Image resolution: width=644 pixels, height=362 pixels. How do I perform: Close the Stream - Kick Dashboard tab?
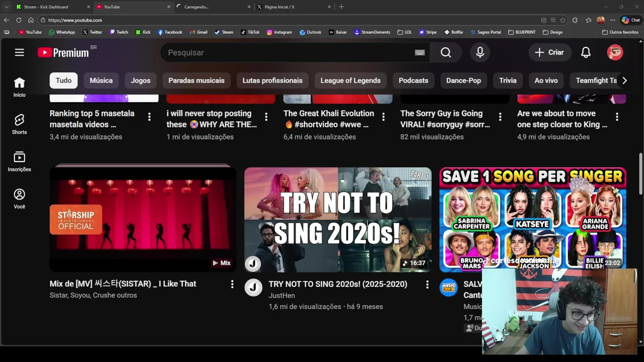89,7
